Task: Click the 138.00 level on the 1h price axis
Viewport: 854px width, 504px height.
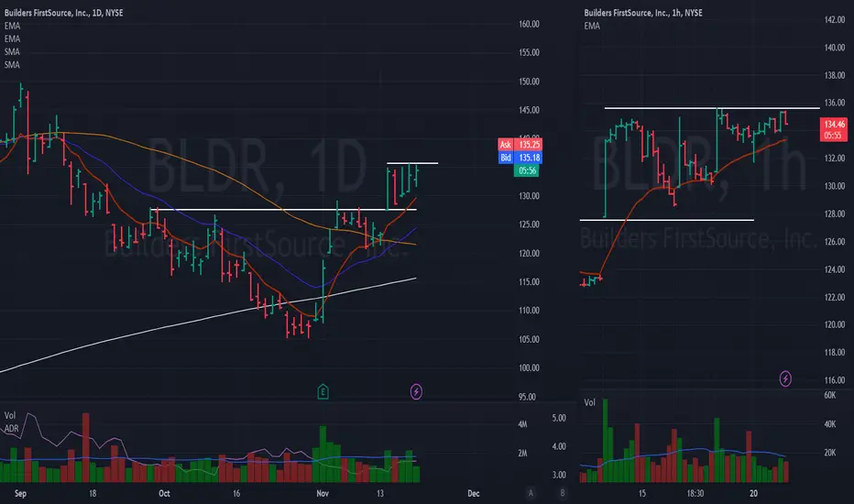Action: pyautogui.click(x=835, y=75)
